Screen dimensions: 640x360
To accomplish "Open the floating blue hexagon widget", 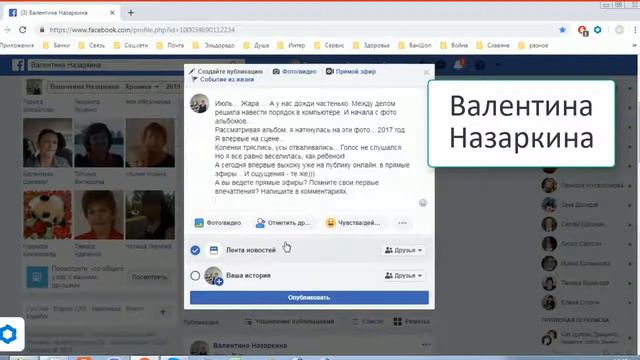I will point(9,334).
